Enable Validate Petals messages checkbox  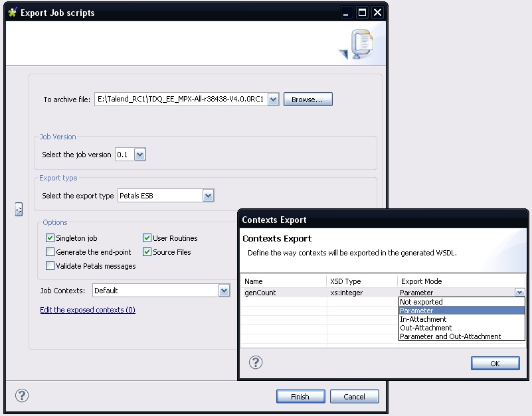pos(50,266)
